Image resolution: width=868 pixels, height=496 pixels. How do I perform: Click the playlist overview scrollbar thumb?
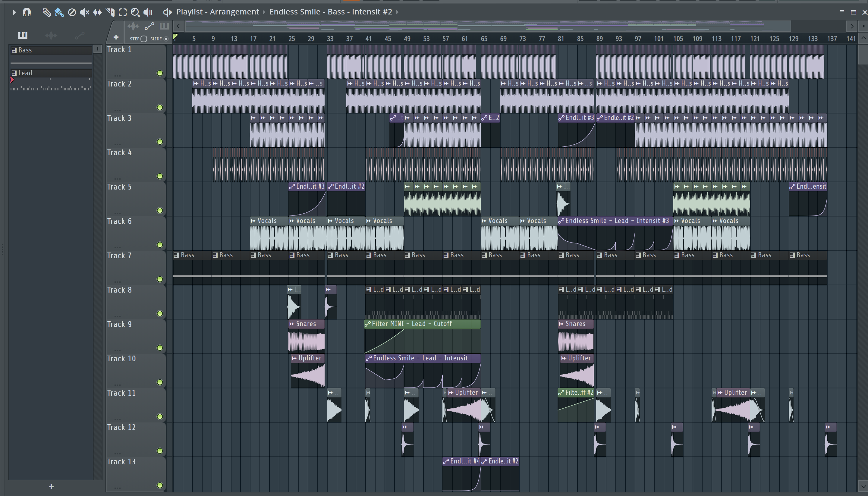[488, 26]
